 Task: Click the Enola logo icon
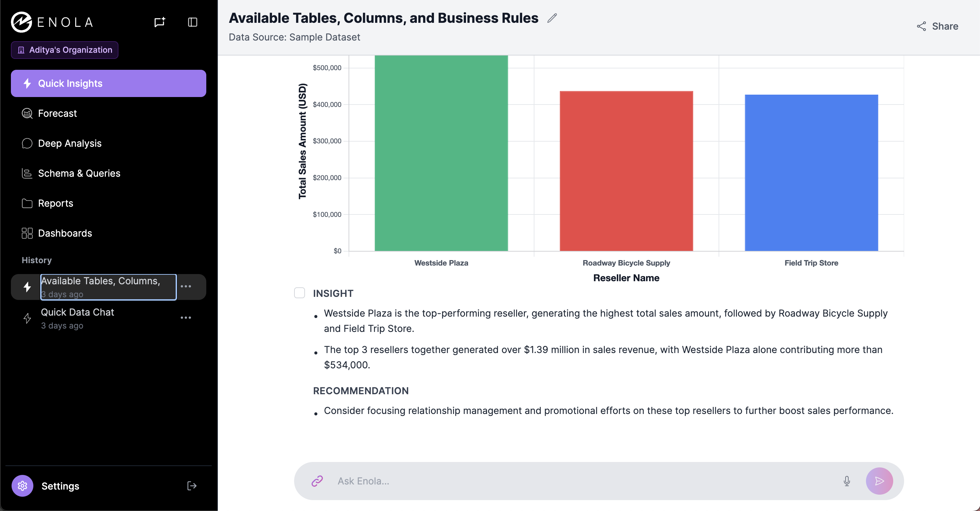point(21,22)
